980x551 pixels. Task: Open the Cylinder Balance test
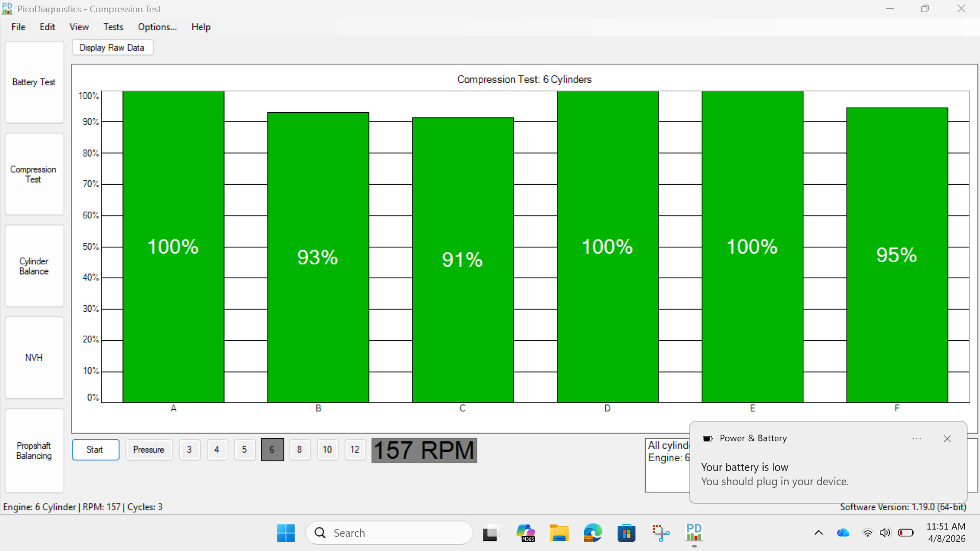34,266
